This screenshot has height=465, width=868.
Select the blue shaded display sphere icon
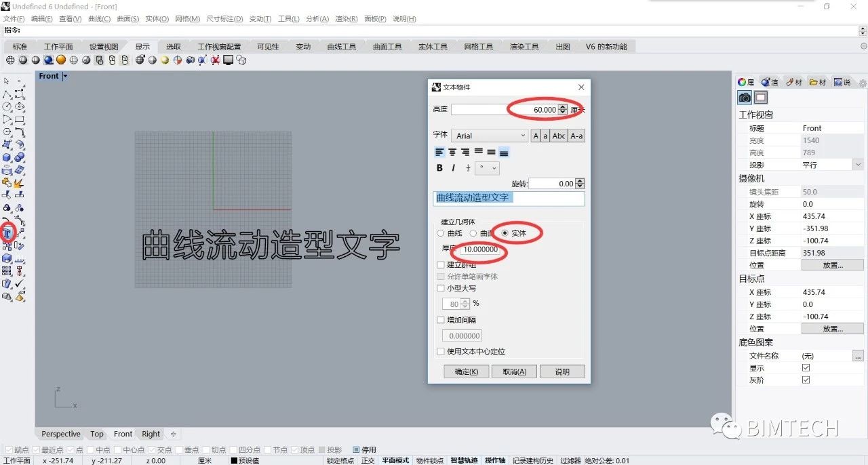(x=48, y=60)
